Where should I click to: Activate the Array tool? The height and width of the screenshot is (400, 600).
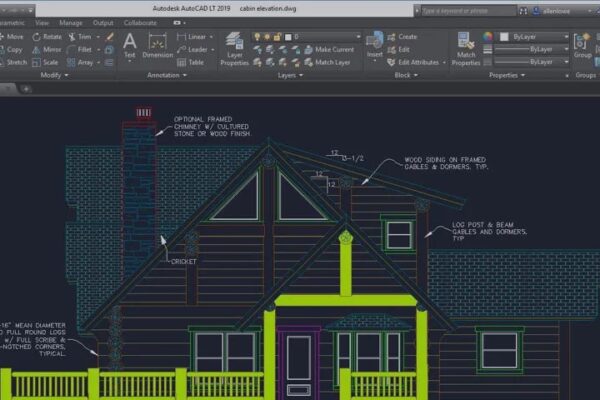point(80,62)
